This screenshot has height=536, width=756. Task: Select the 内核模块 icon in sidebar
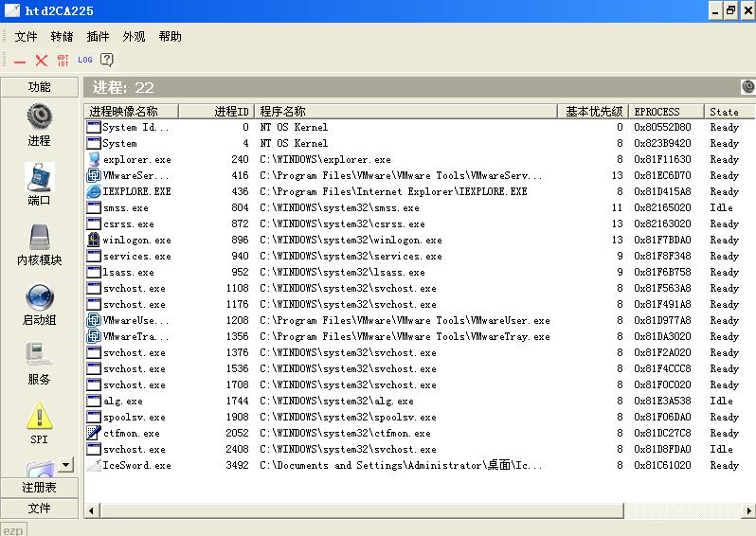[x=39, y=237]
